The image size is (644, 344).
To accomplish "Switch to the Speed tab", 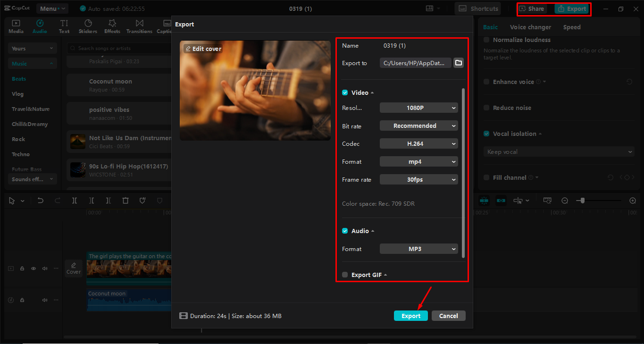I will coord(572,27).
